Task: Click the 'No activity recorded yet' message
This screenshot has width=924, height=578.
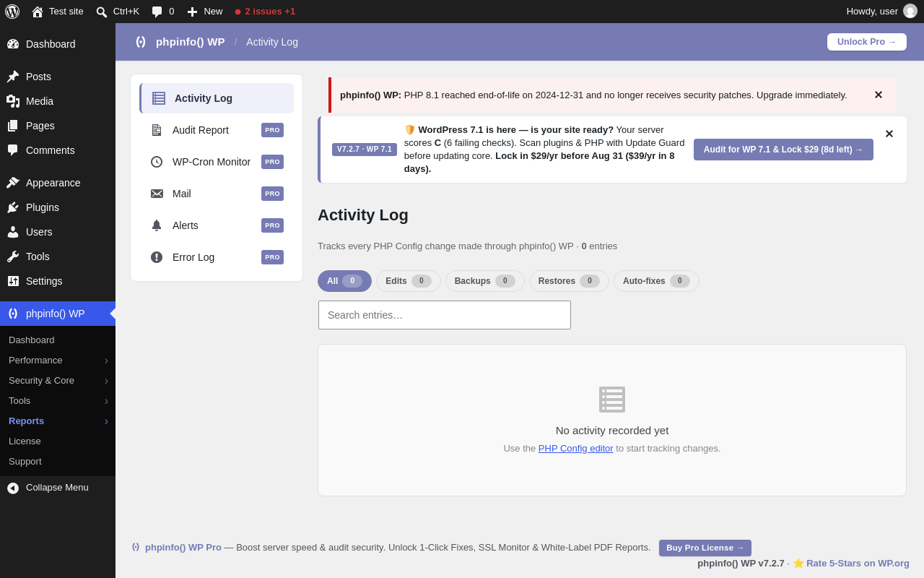Action: point(612,430)
